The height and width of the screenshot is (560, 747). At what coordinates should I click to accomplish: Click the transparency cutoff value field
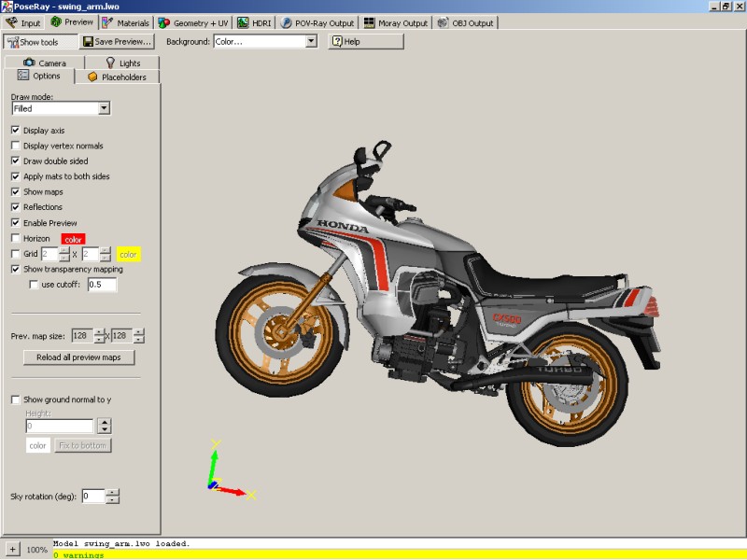click(102, 285)
